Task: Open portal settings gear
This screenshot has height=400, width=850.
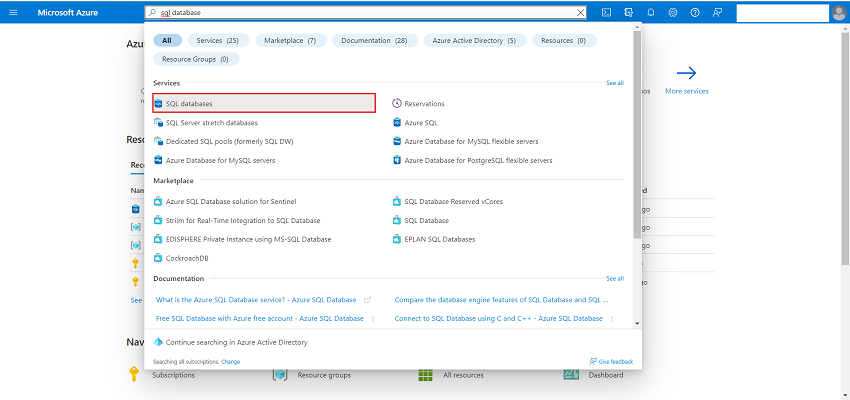Action: tap(673, 12)
